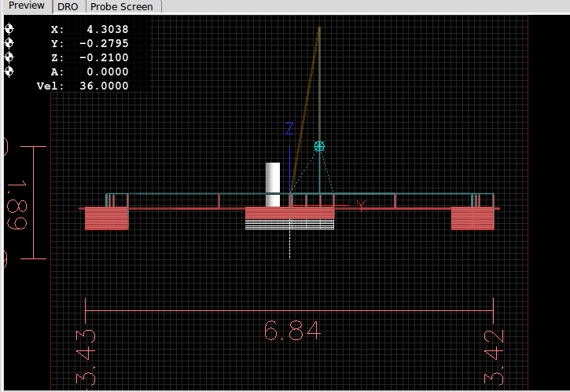Click the red Y axis label
This screenshot has width=570, height=392.
point(361,205)
